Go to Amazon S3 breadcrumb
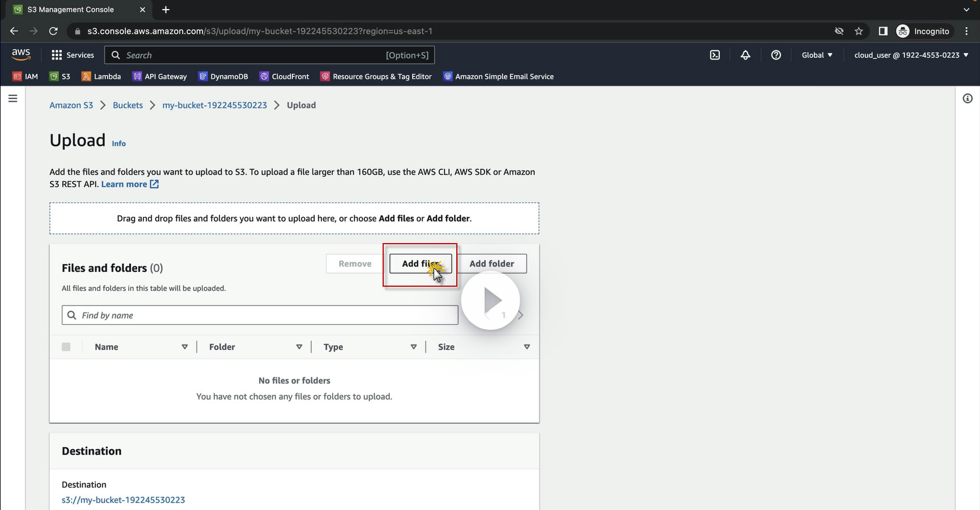980x510 pixels. click(71, 105)
